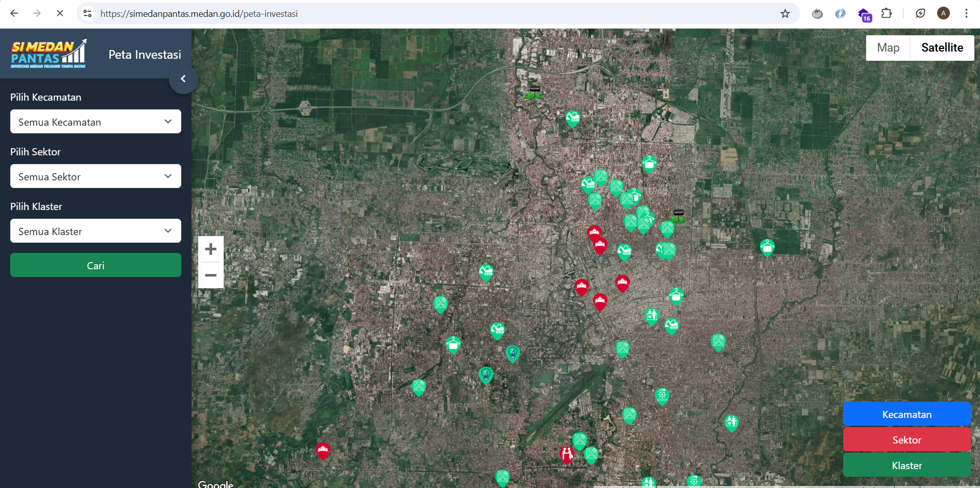Switch to the Map view tab
Viewport: 980px width, 488px height.
click(x=888, y=48)
